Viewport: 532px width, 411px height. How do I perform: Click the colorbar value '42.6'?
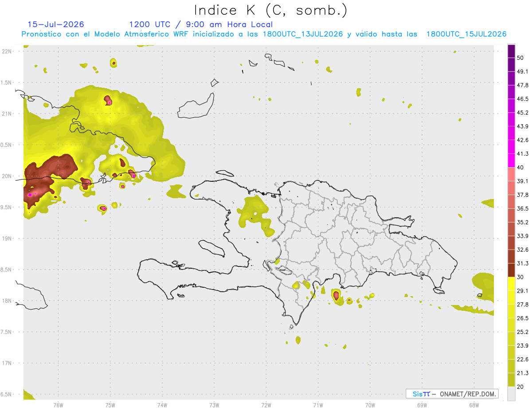522,140
